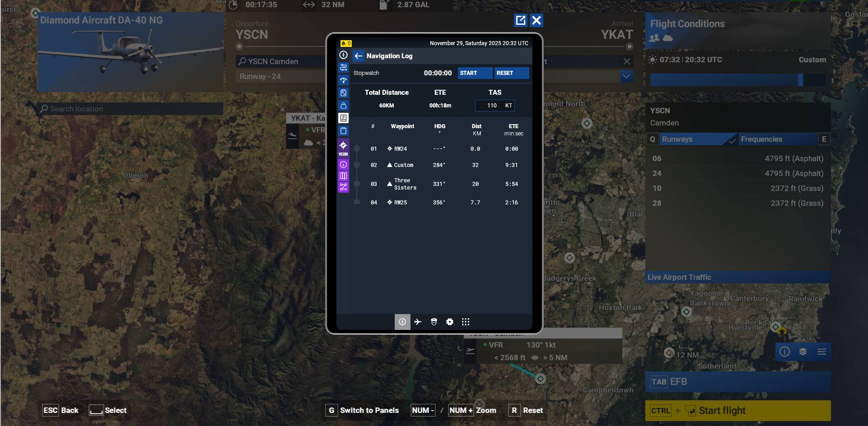Click the ESC Back control
Viewport: 868px width, 426px height.
tap(61, 410)
